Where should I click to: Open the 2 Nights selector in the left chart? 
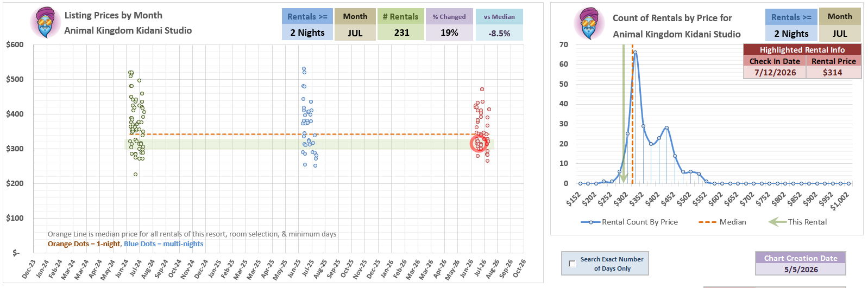click(x=307, y=33)
